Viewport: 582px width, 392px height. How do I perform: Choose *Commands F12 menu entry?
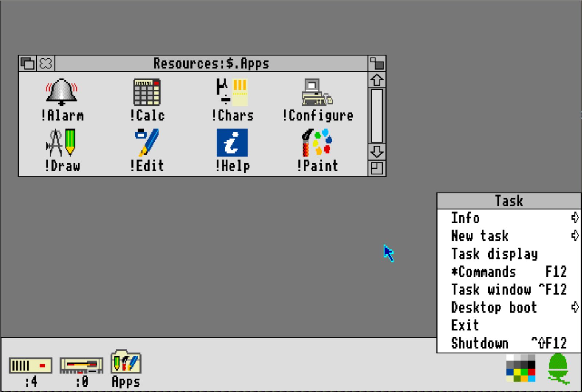[x=509, y=272]
